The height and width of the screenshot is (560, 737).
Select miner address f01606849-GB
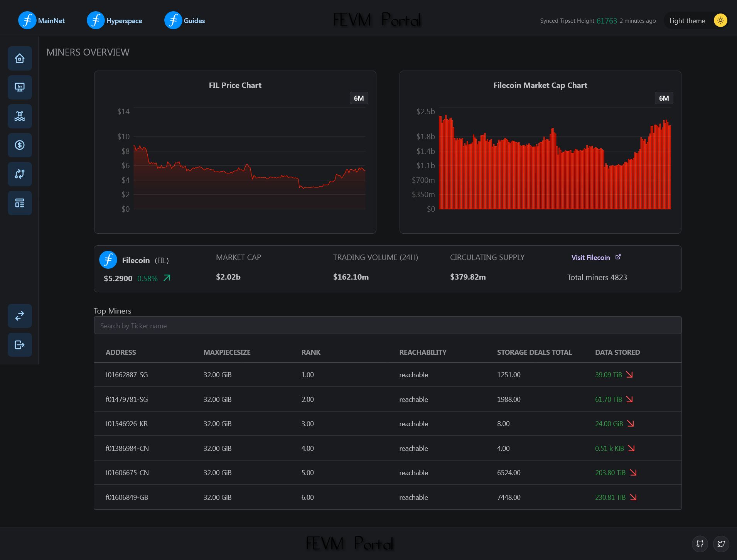coord(126,497)
